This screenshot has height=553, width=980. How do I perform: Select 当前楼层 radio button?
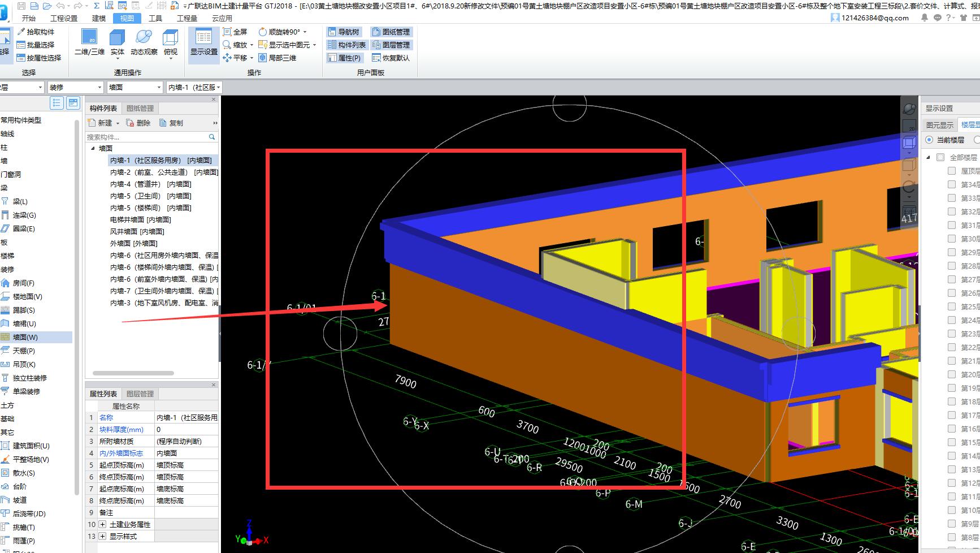[x=929, y=140]
